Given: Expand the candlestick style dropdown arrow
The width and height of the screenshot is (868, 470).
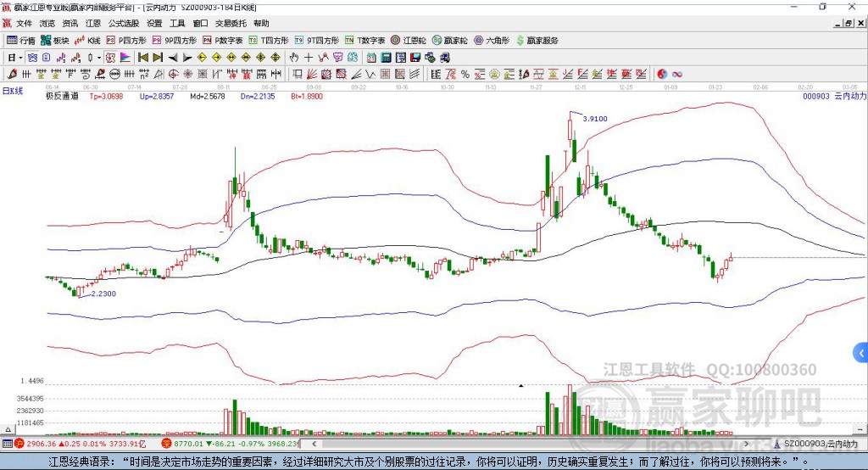Looking at the screenshot, I should pyautogui.click(x=99, y=58).
